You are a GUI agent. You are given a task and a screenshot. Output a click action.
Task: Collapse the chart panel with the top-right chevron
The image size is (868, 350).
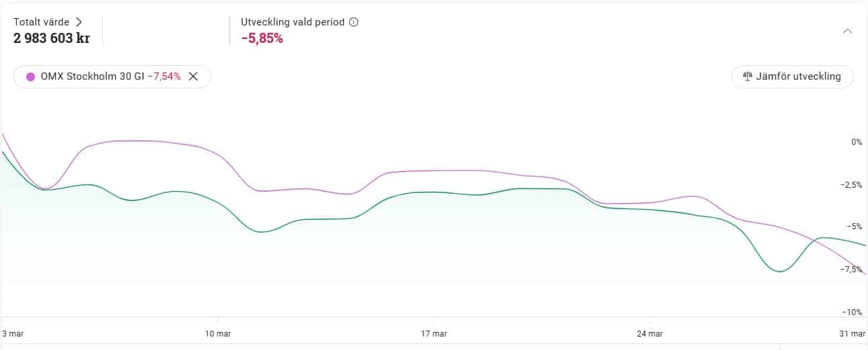[847, 31]
